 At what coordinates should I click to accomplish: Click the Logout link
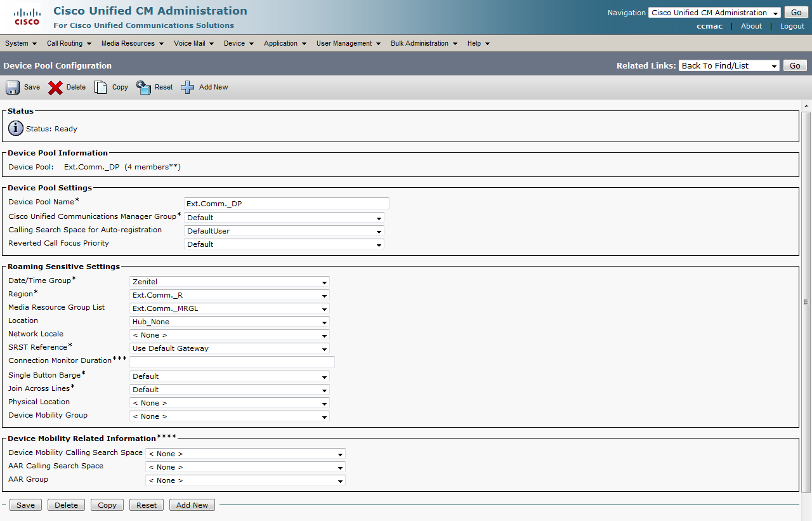tap(792, 26)
